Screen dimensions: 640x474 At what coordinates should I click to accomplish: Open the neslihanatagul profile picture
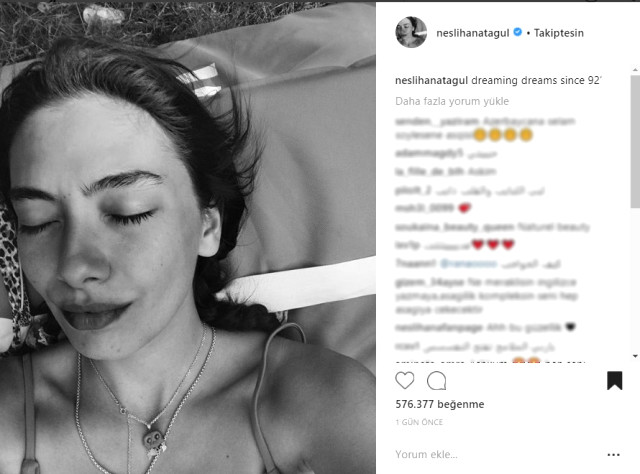[x=411, y=32]
